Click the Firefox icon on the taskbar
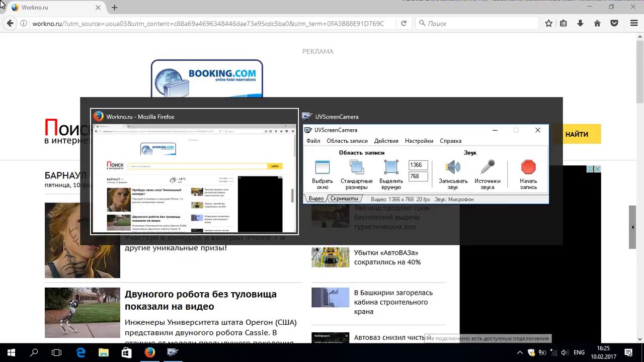Image resolution: width=644 pixels, height=362 pixels. pos(149,352)
